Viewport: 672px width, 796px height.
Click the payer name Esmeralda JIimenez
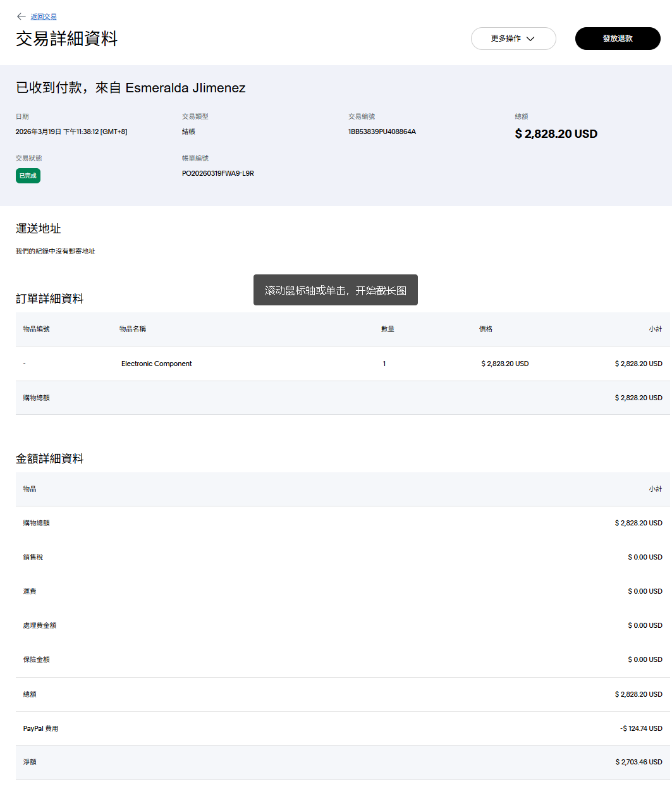(x=185, y=88)
